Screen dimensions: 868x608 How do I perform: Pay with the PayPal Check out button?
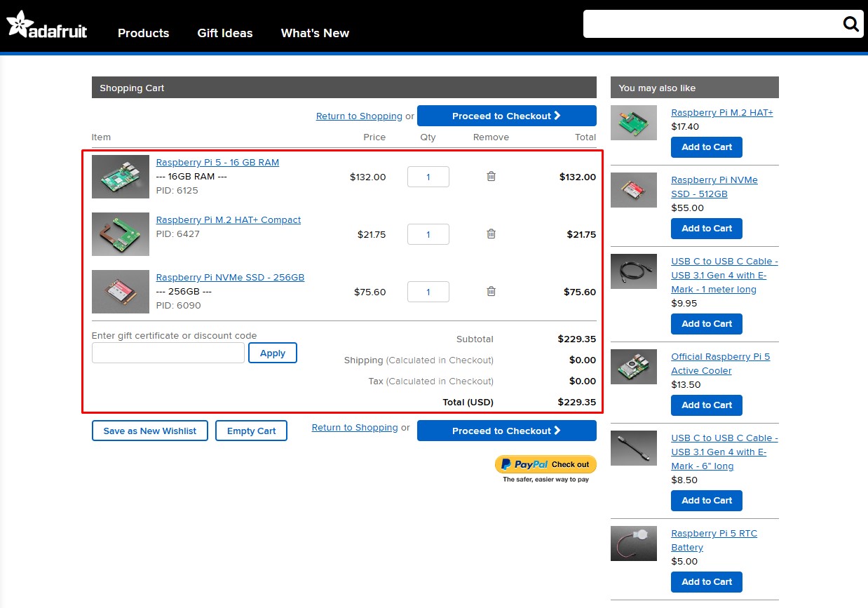tap(545, 464)
